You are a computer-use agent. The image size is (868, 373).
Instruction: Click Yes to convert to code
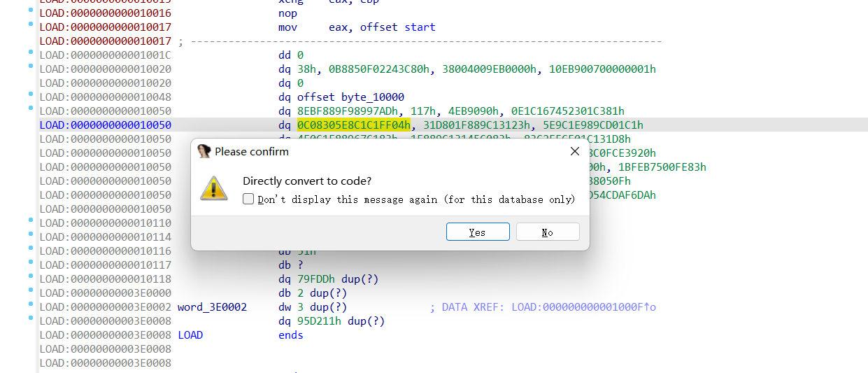tap(477, 232)
